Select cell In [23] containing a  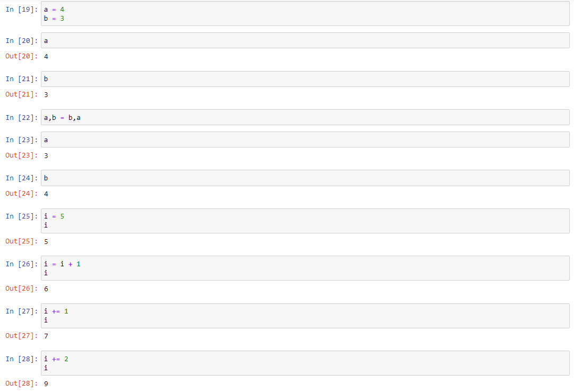305,140
